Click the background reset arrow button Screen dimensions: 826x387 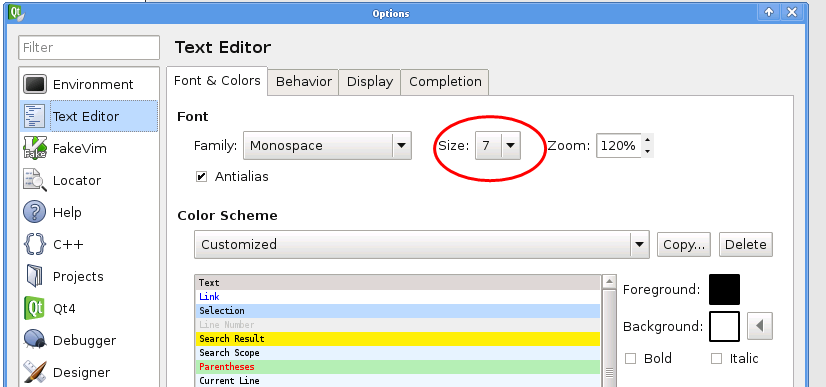(760, 326)
